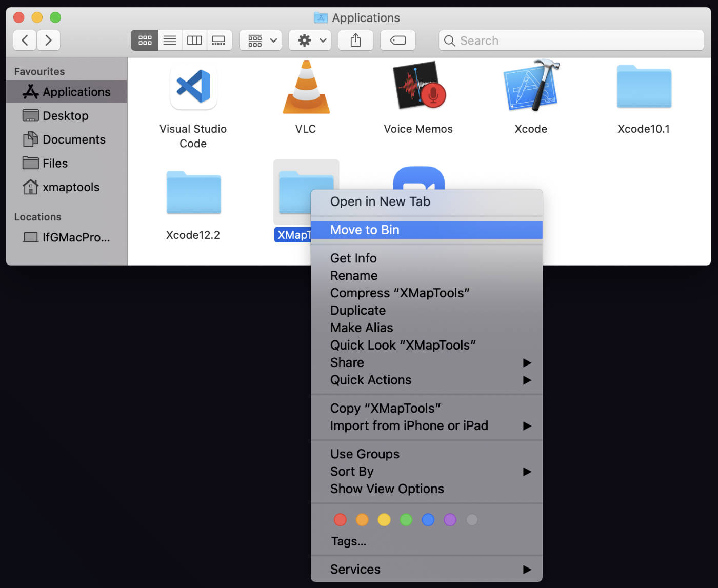The width and height of the screenshot is (718, 588).
Task: Apply the blue tag color
Action: [428, 520]
